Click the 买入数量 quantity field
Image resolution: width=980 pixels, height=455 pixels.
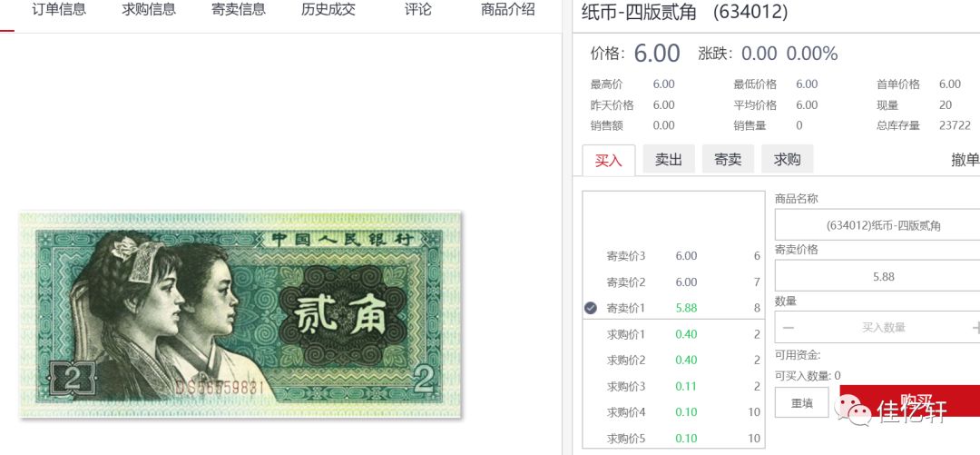(x=877, y=327)
